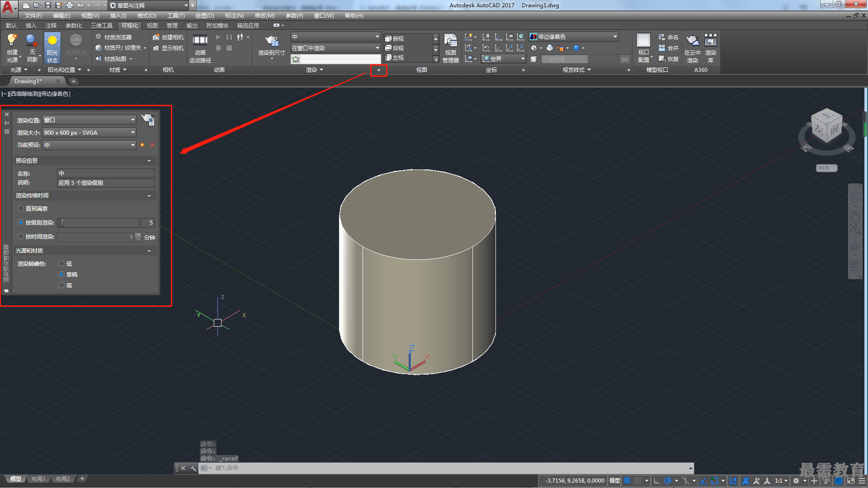Viewport: 868px width, 488px height.
Task: Click the Show Camera (显示相机) icon
Action: click(156, 48)
